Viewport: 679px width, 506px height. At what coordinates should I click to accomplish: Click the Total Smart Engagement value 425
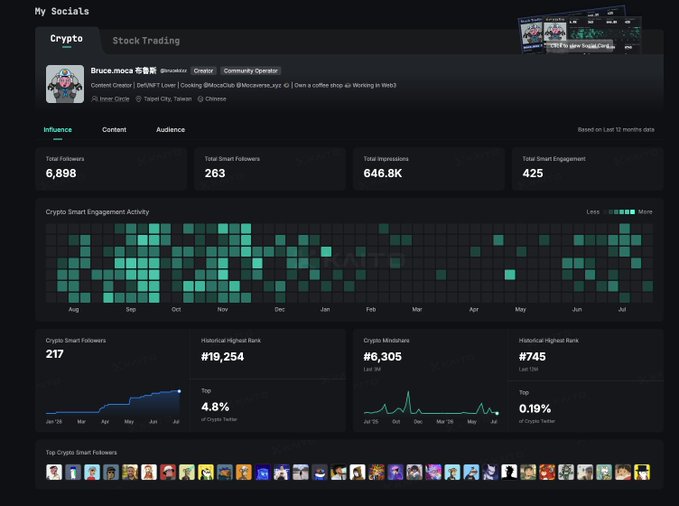coord(533,173)
